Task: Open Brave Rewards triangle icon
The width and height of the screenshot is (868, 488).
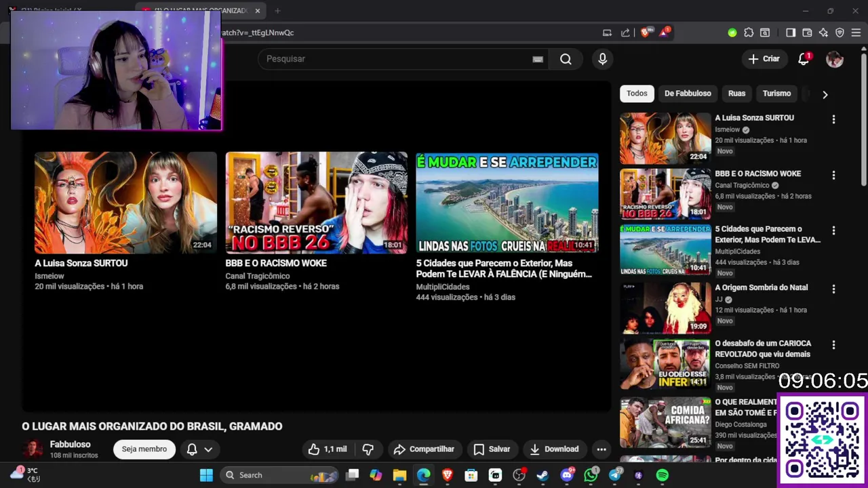Action: (664, 33)
